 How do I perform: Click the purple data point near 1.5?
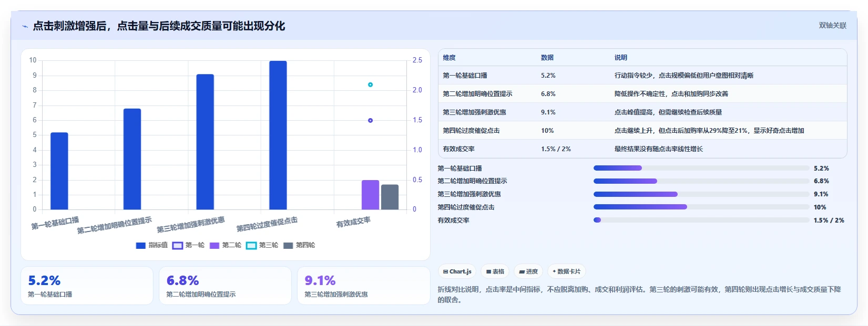point(370,120)
